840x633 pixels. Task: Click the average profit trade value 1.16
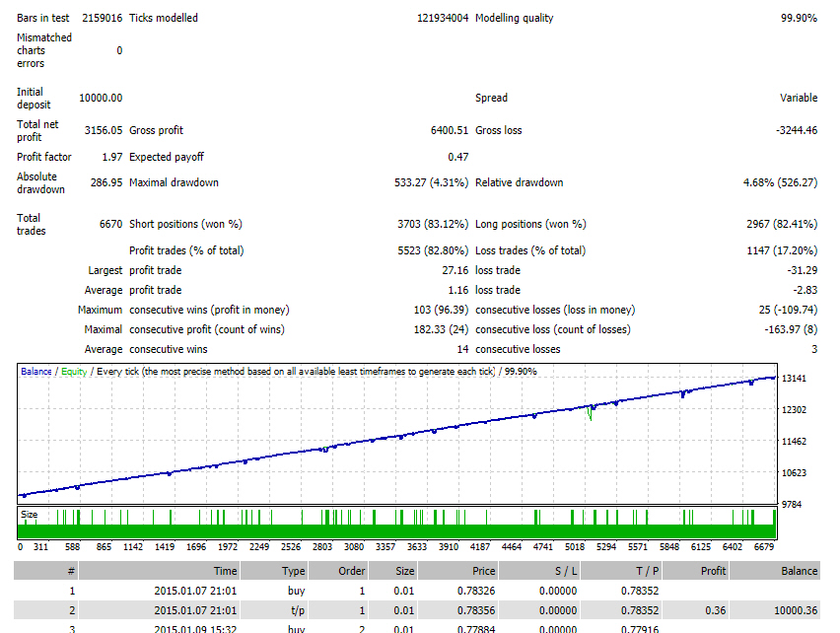(x=458, y=290)
